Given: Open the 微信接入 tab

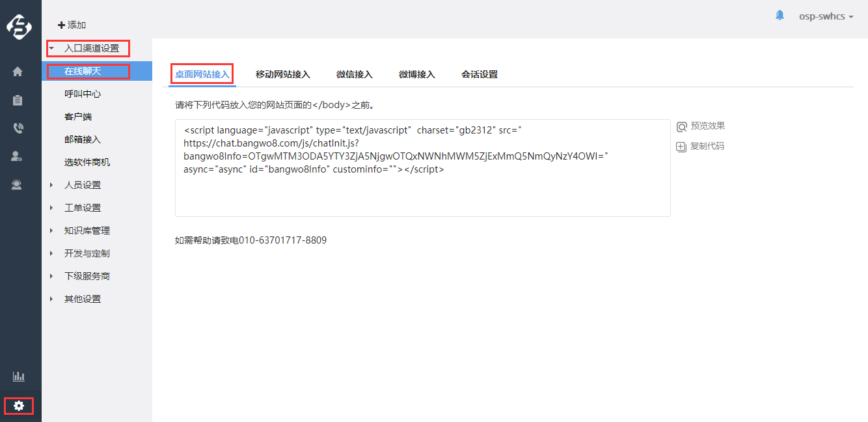Looking at the screenshot, I should point(354,74).
